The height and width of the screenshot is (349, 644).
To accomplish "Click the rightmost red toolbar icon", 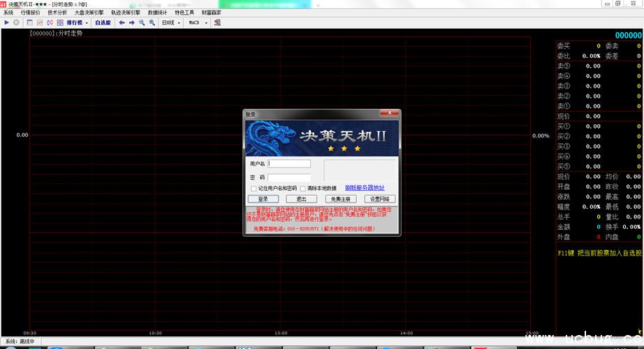I will [x=217, y=23].
